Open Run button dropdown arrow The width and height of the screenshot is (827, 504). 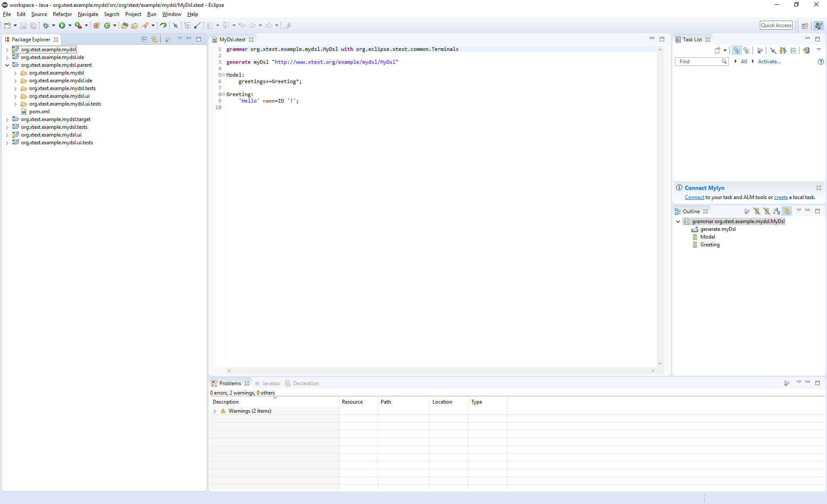(70, 25)
